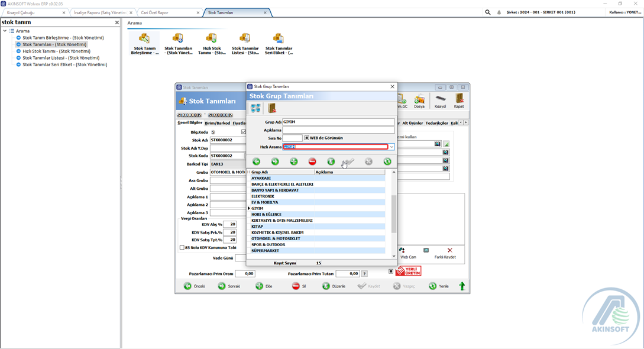The height and width of the screenshot is (349, 644).
Task: Edit the selected group with pencil icon
Action: click(x=331, y=161)
